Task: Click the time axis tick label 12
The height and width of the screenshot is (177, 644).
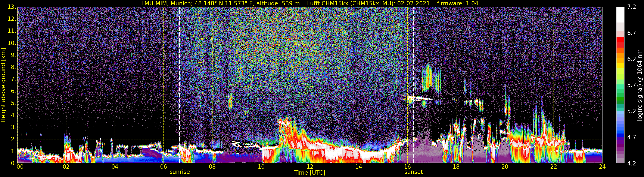Action: (310, 167)
